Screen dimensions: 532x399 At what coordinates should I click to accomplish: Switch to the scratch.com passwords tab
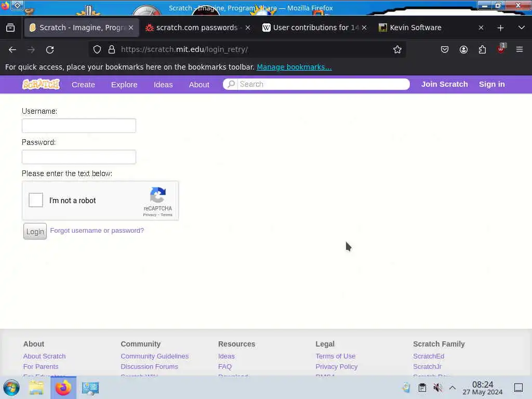pos(198,28)
